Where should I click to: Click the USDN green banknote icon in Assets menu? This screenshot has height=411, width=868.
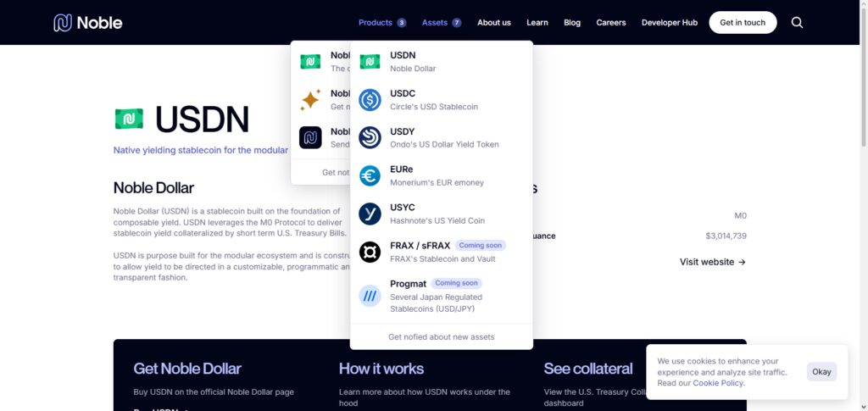pos(370,61)
